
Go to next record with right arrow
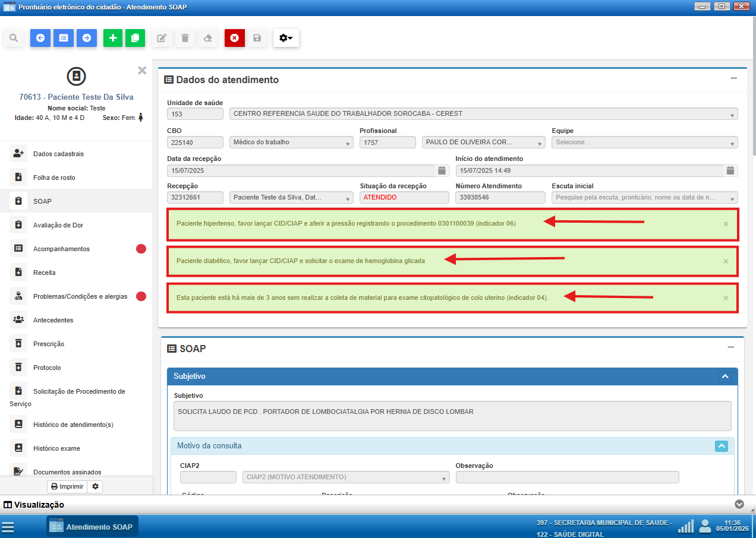[x=87, y=38]
